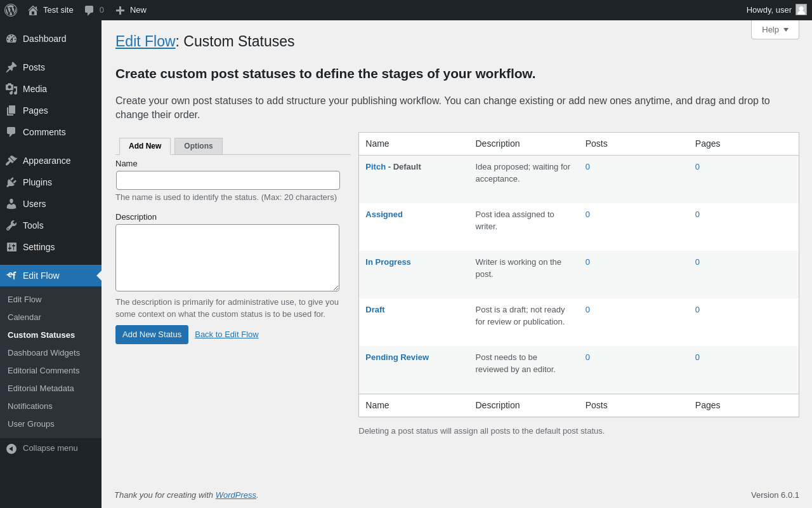Expand the Help dropdown
Viewport: 812px width, 508px height.
click(x=775, y=29)
